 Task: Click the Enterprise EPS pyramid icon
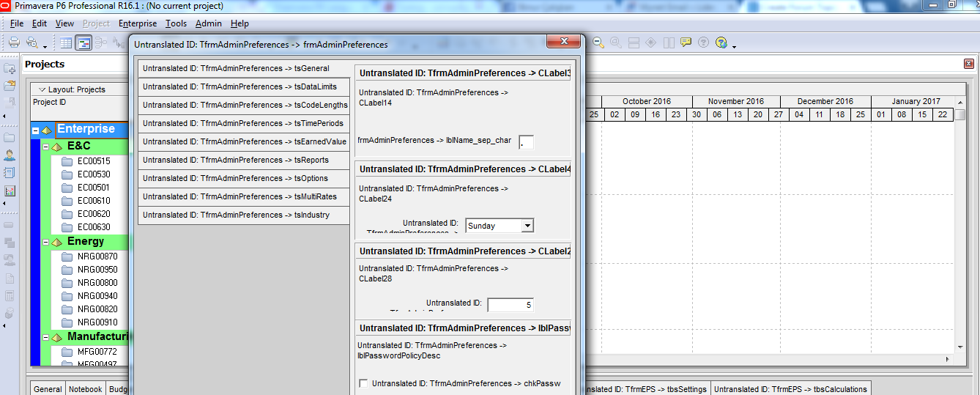click(x=47, y=130)
